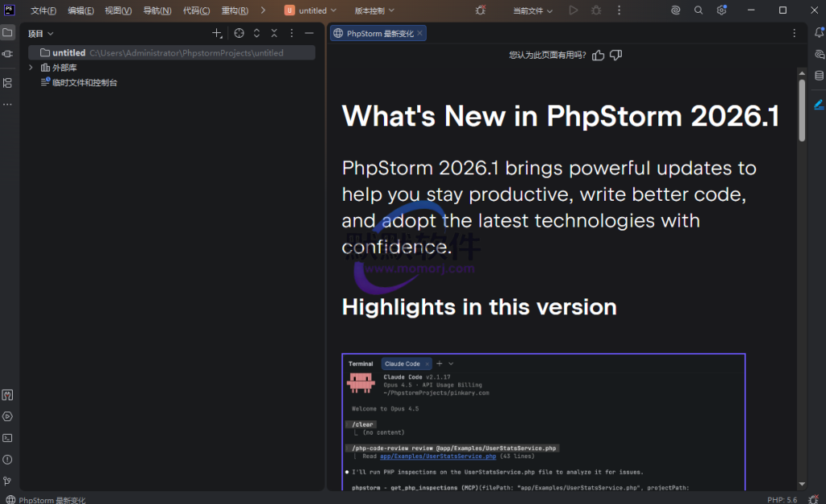Open the 文件(F) menu
The width and height of the screenshot is (826, 504).
pos(44,10)
